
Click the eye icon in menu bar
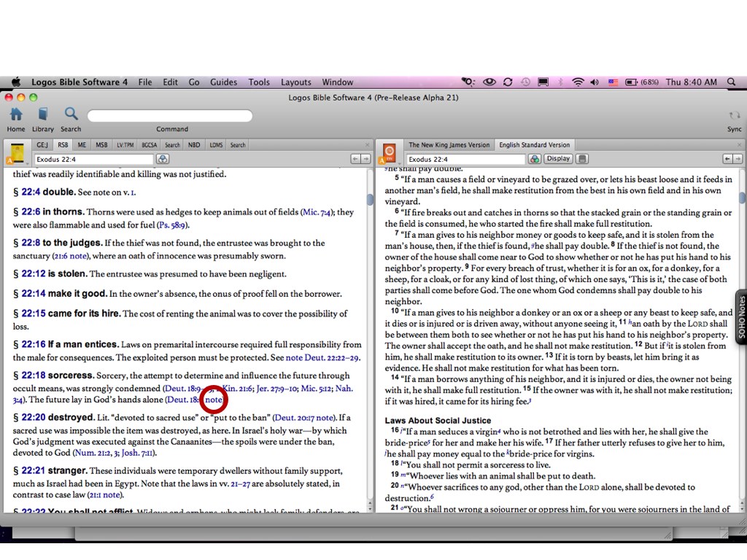pyautogui.click(x=489, y=82)
